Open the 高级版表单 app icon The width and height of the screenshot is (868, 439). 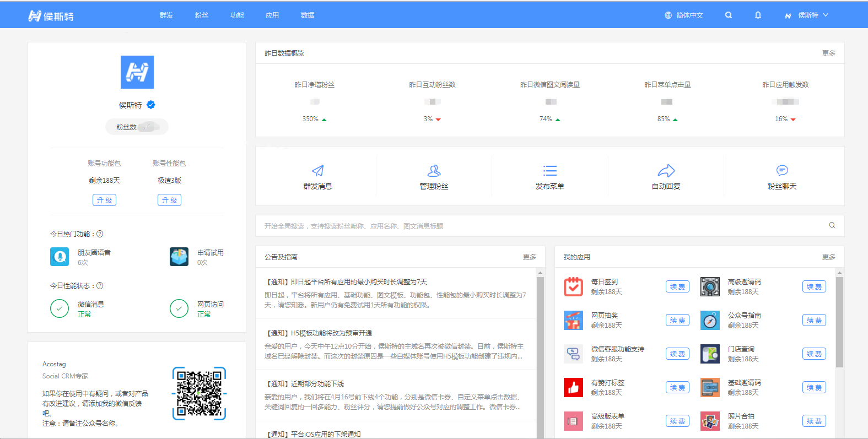573,421
